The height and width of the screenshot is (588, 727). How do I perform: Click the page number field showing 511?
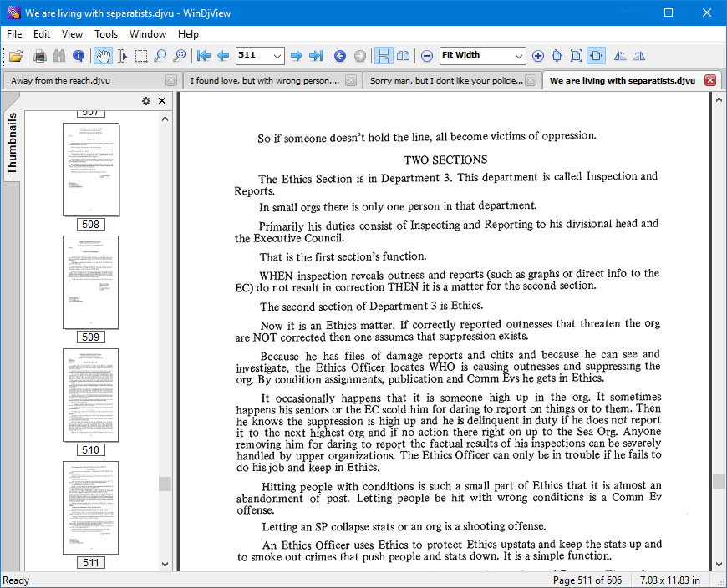(x=254, y=56)
